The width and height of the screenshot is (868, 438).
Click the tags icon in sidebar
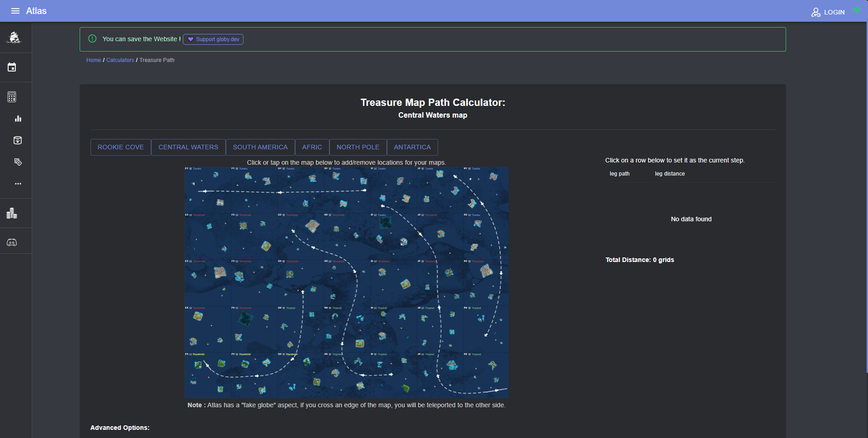click(x=18, y=162)
